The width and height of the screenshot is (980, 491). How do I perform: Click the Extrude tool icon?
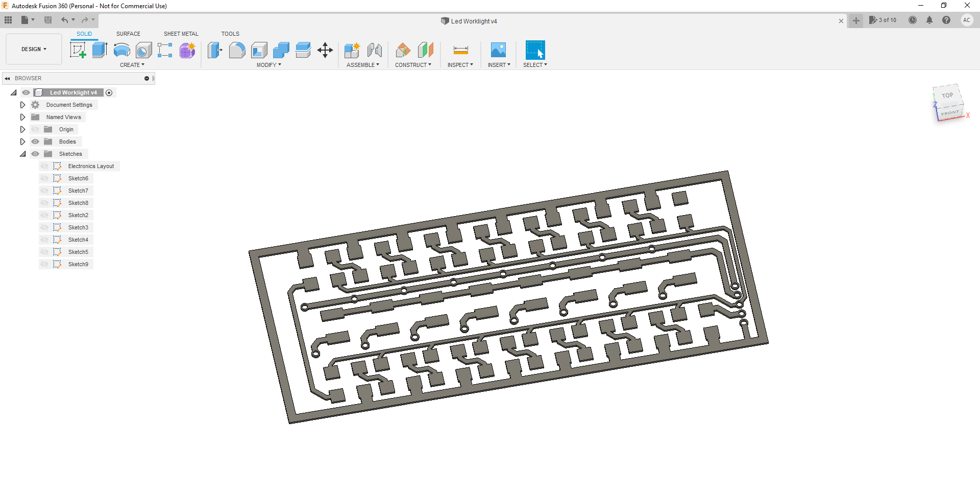[x=100, y=50]
